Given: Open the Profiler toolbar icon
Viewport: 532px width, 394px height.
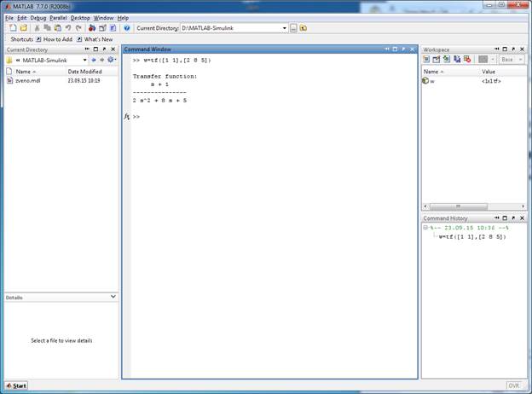Looking at the screenshot, I should point(113,28).
